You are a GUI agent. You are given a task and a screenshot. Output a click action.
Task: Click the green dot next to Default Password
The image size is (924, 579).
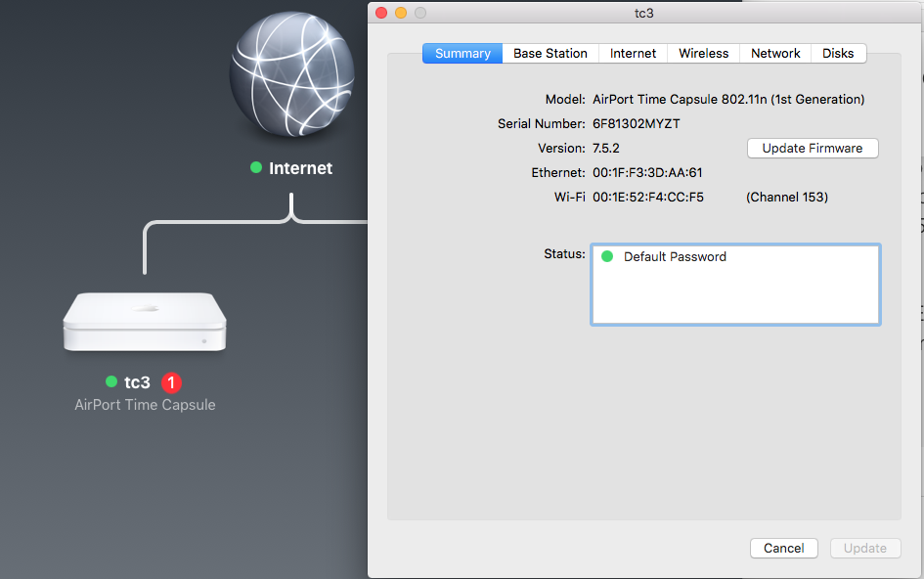[x=607, y=256]
